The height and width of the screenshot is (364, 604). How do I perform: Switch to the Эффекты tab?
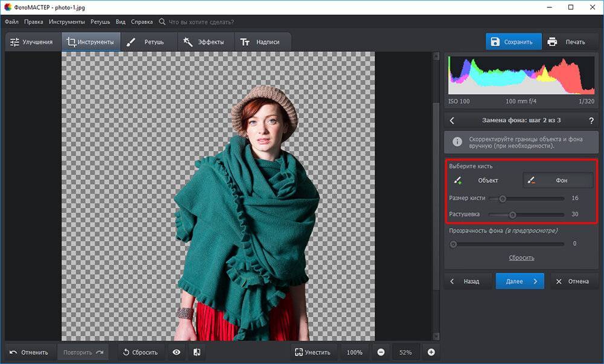[x=204, y=42]
